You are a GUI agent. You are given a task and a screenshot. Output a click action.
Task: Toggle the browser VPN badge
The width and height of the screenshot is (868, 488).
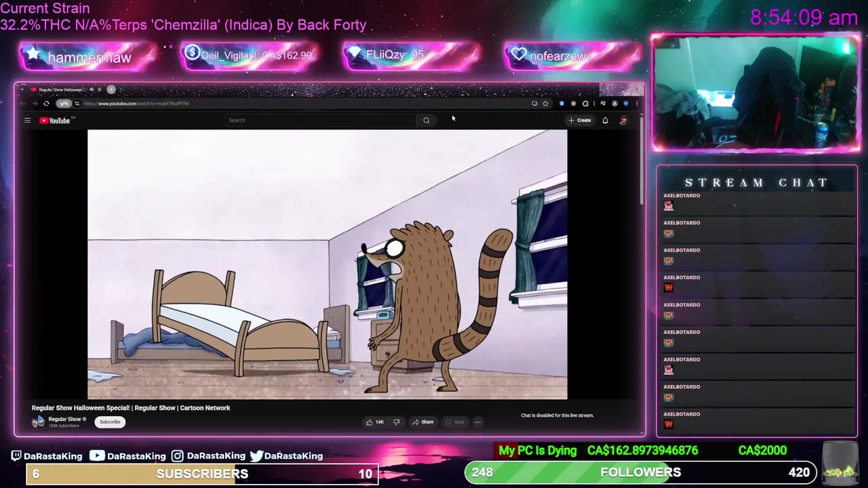64,104
